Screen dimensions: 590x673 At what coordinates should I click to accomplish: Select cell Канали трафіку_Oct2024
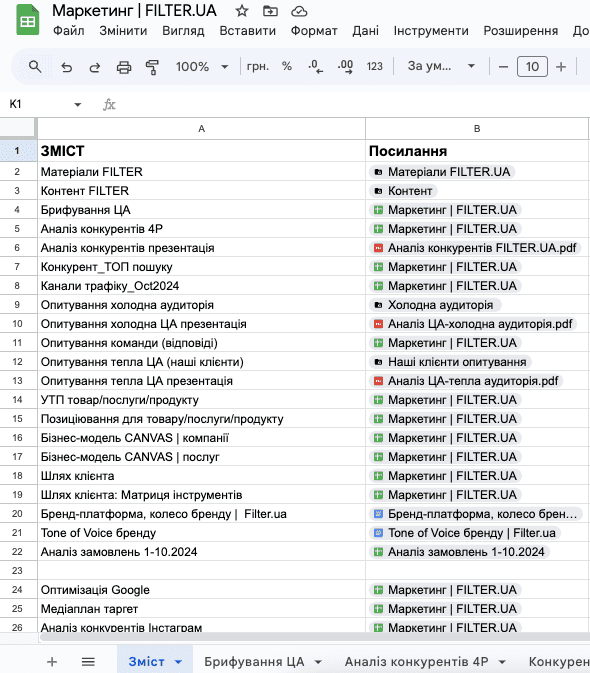coord(202,286)
